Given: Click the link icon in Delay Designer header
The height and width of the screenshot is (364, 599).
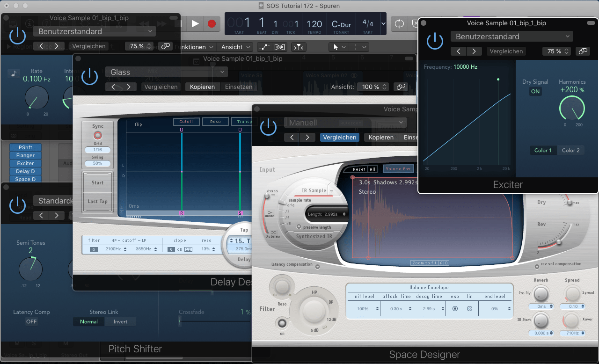Looking at the screenshot, I should pos(400,87).
